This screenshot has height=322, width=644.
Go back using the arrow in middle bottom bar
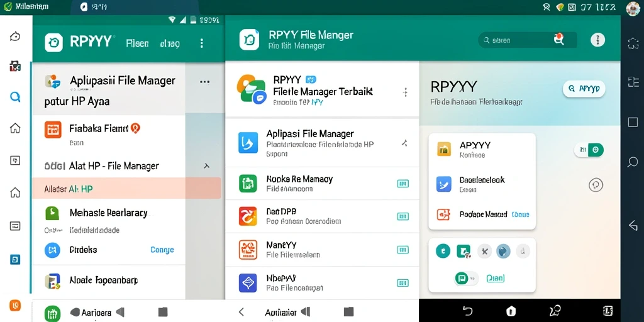(x=241, y=312)
